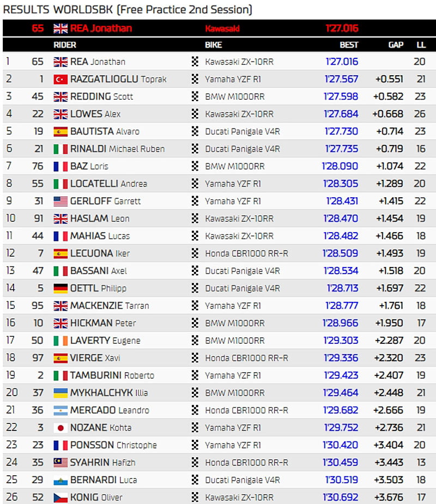Select the bike icon on REA's row
Image resolution: width=436 pixels, height=504 pixels.
pos(194,62)
